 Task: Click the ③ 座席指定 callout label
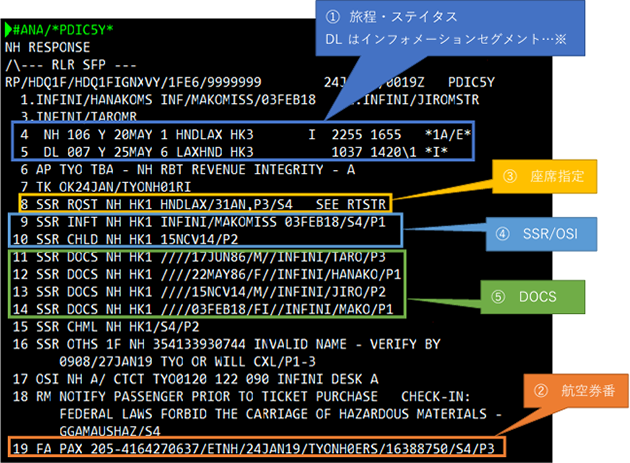pos(543,176)
